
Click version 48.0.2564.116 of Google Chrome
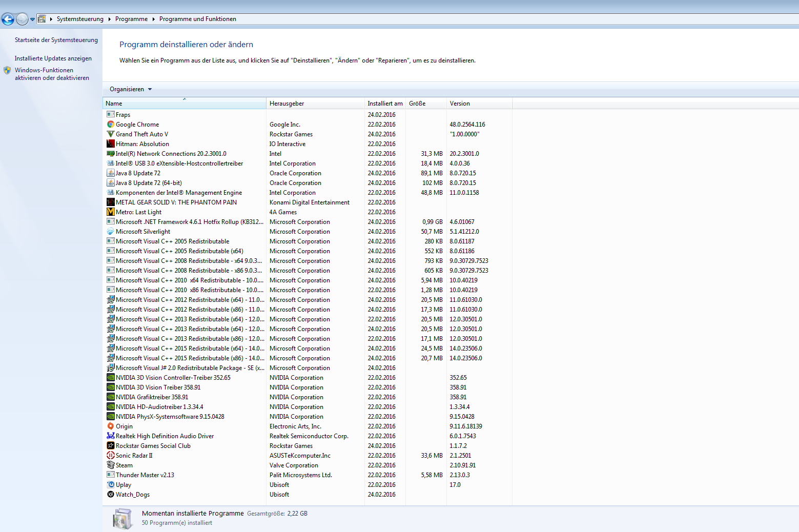click(x=467, y=125)
